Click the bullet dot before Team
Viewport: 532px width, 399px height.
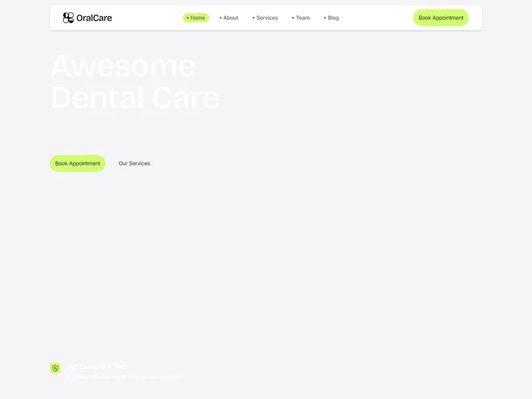coord(293,18)
